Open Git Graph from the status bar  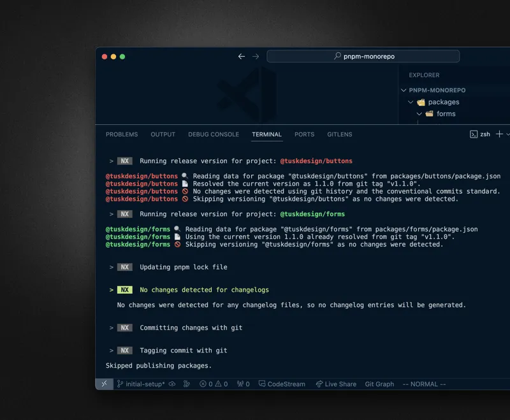379,384
